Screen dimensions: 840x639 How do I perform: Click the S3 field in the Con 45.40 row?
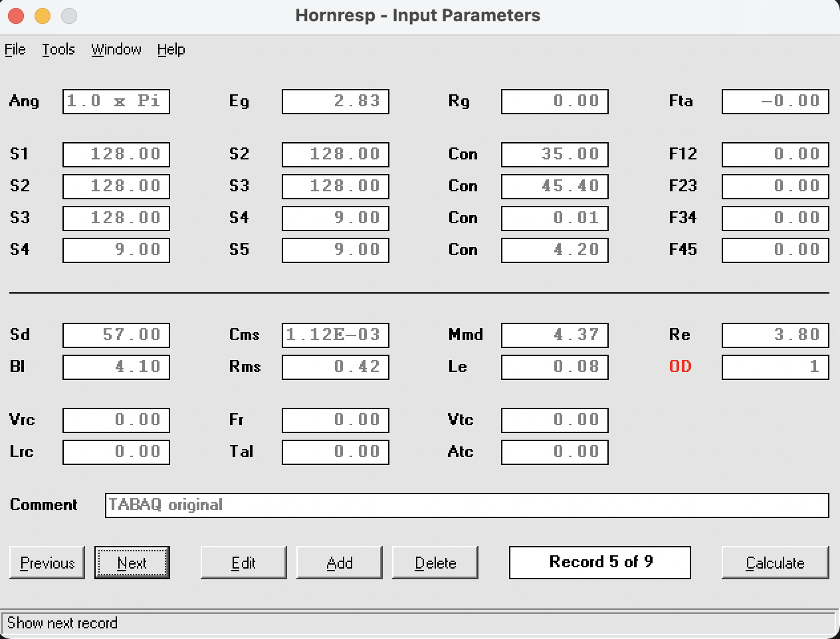click(x=336, y=187)
